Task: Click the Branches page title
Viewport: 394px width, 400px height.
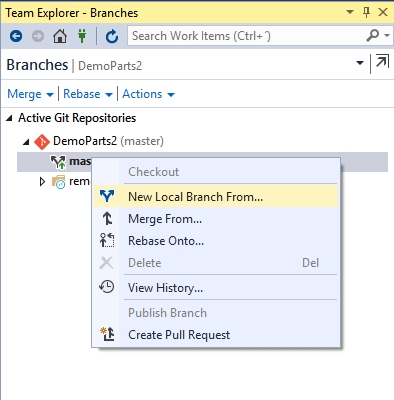Action: (x=37, y=65)
